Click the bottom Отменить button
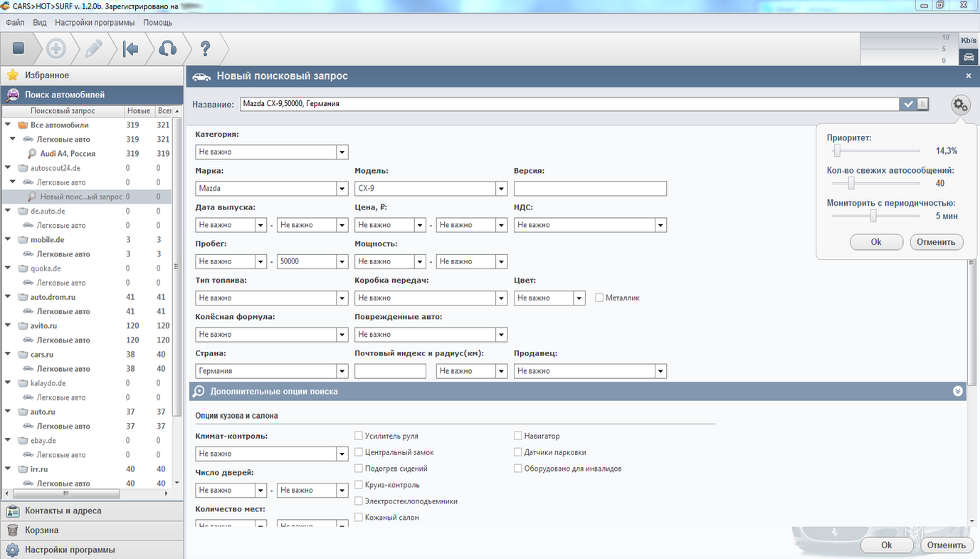The image size is (980, 559). click(947, 545)
